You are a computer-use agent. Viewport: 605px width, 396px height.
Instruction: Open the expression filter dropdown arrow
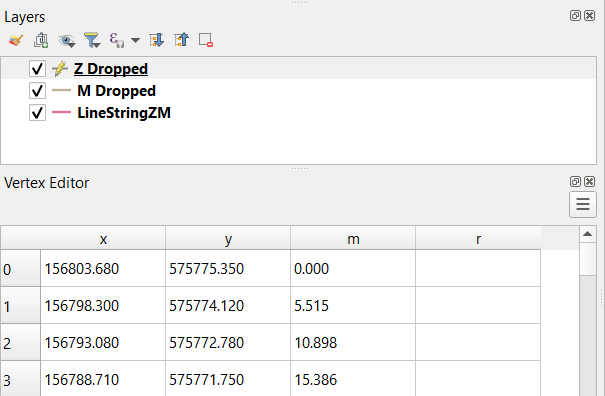135,40
